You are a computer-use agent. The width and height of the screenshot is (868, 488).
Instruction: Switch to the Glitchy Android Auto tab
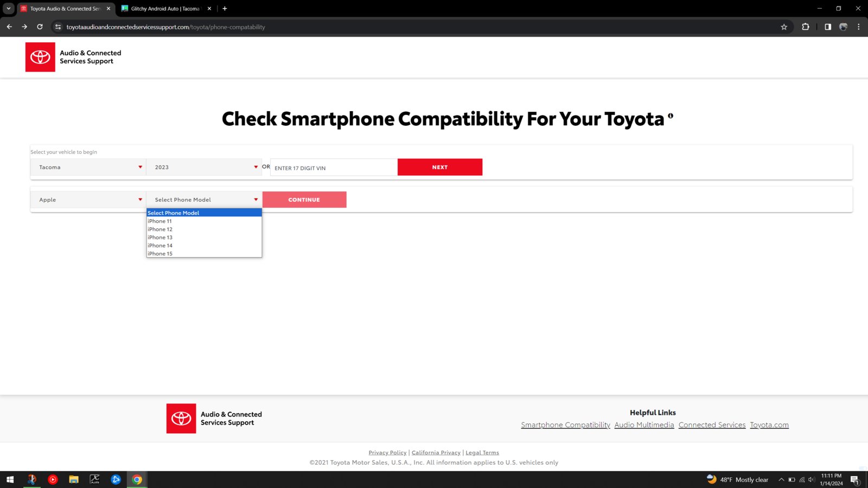point(165,9)
